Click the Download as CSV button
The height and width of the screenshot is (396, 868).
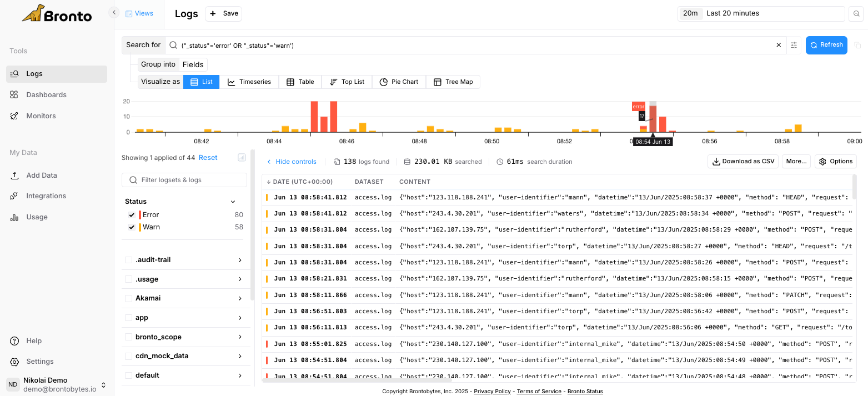coord(743,162)
